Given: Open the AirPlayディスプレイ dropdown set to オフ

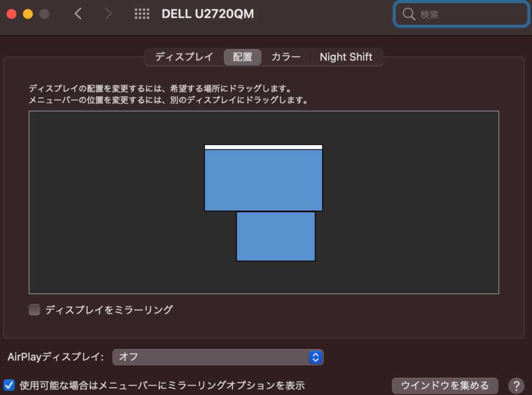Looking at the screenshot, I should 218,357.
